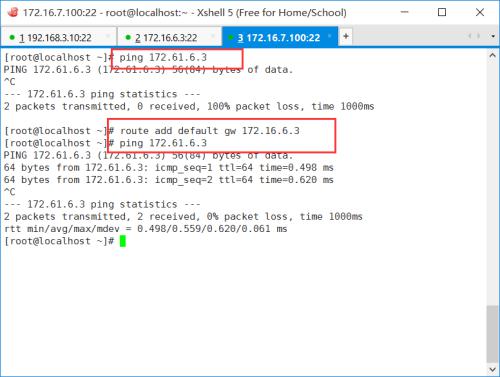Click the reply line with icmp_seq=2

[169, 180]
